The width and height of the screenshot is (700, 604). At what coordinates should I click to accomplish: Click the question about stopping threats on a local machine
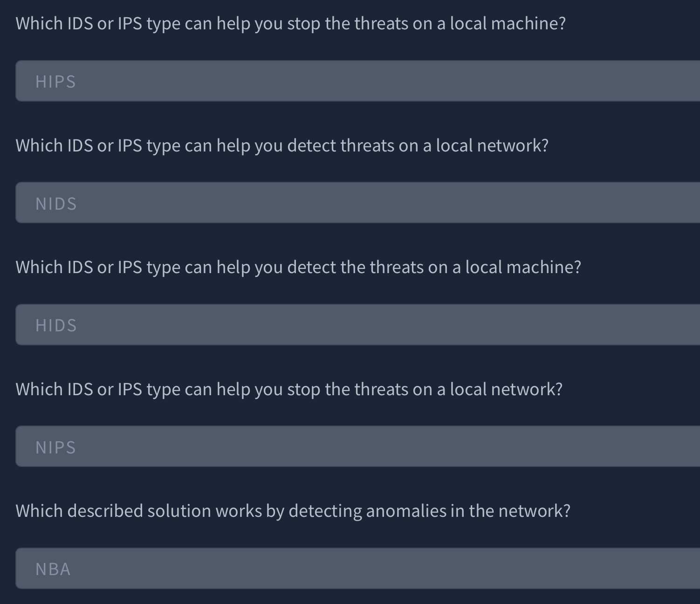[x=291, y=24]
